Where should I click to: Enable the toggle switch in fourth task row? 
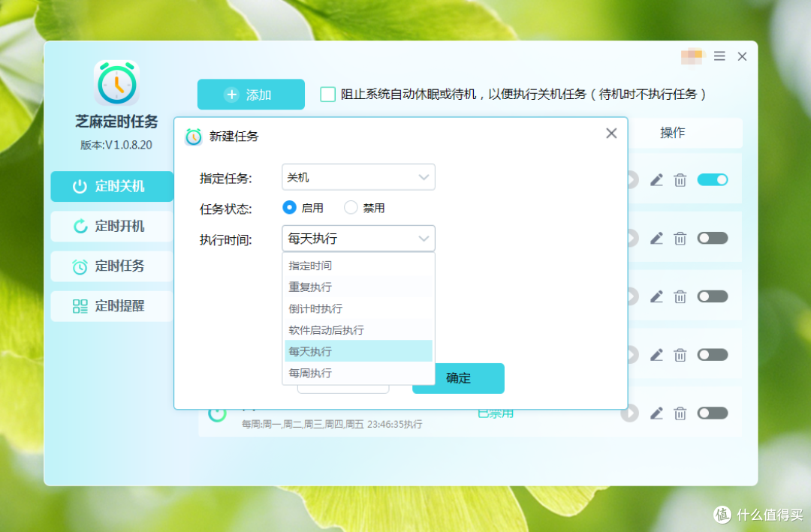[712, 355]
